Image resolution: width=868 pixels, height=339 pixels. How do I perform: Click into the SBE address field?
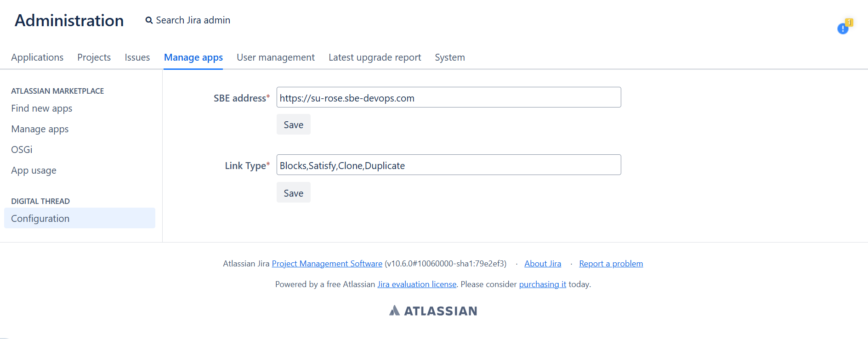pyautogui.click(x=448, y=97)
